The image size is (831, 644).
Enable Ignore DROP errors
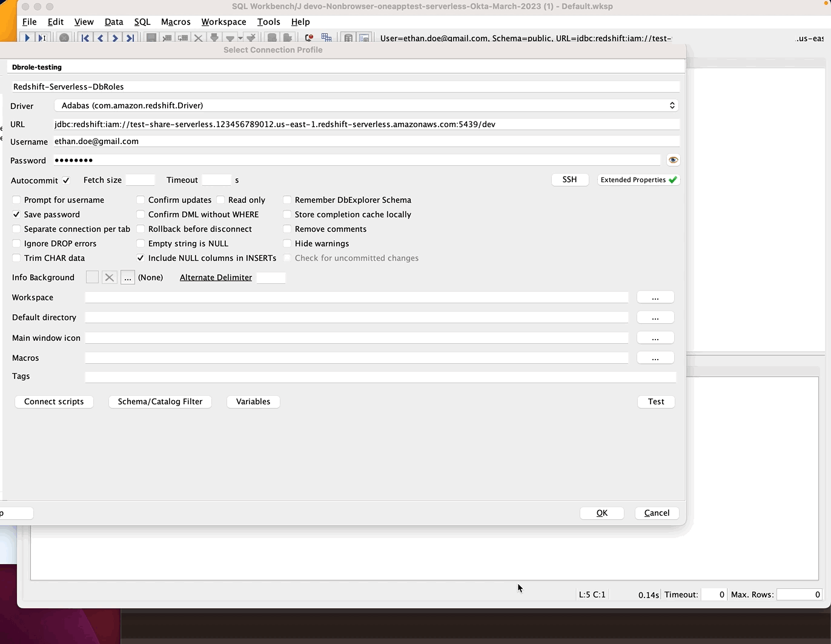pyautogui.click(x=16, y=243)
